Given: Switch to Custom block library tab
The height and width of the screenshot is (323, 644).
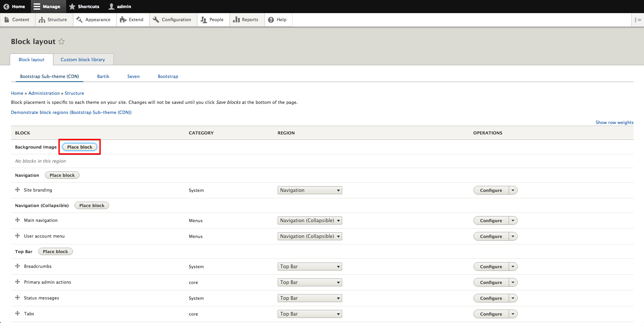Looking at the screenshot, I should pos(83,59).
